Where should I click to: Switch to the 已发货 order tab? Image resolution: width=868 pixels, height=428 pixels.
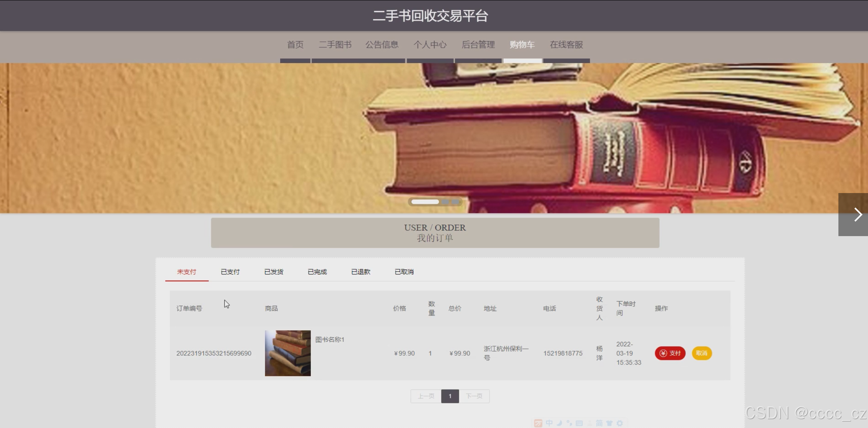tap(274, 272)
